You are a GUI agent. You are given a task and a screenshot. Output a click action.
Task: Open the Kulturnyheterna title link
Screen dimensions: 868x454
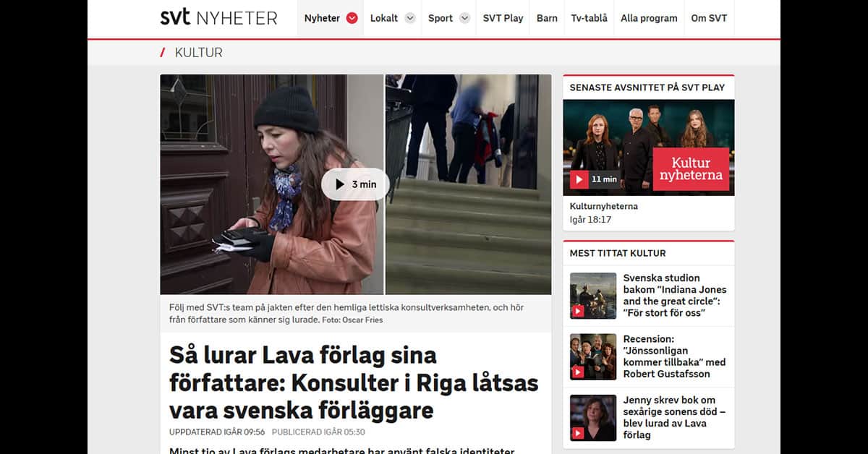[x=604, y=206]
